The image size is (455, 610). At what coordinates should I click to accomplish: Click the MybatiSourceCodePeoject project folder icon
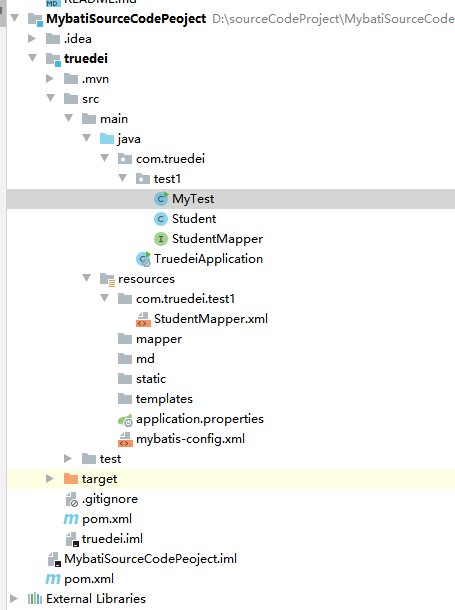[35, 19]
